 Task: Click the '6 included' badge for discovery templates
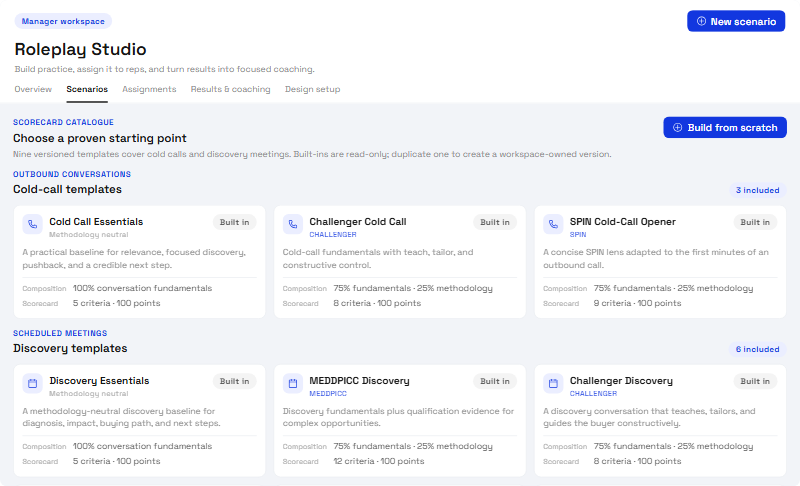(x=757, y=349)
